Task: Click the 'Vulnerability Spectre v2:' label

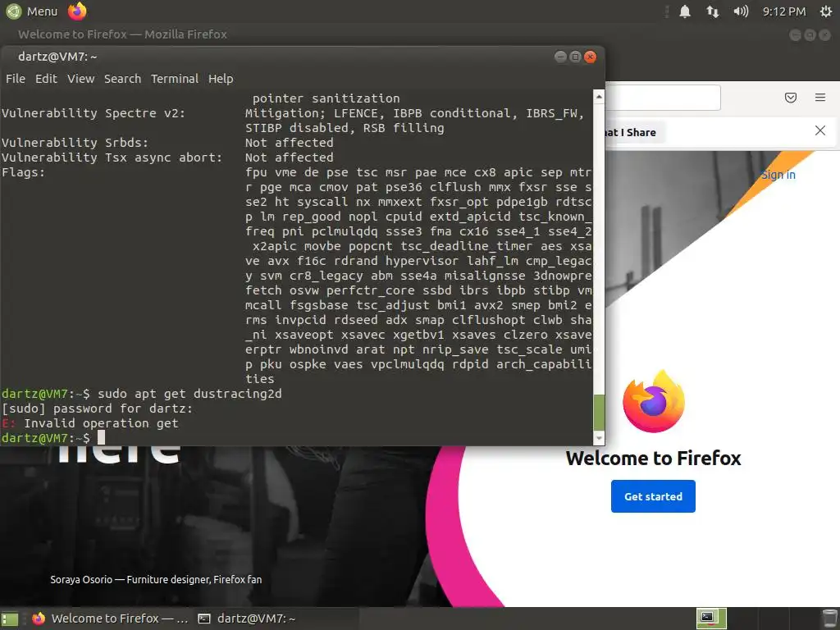Action: coord(94,113)
